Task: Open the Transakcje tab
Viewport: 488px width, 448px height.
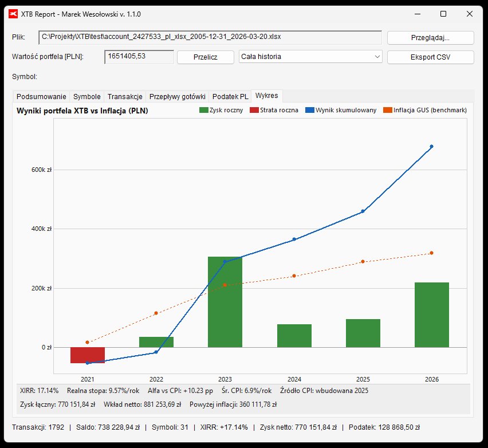Action: 125,96
